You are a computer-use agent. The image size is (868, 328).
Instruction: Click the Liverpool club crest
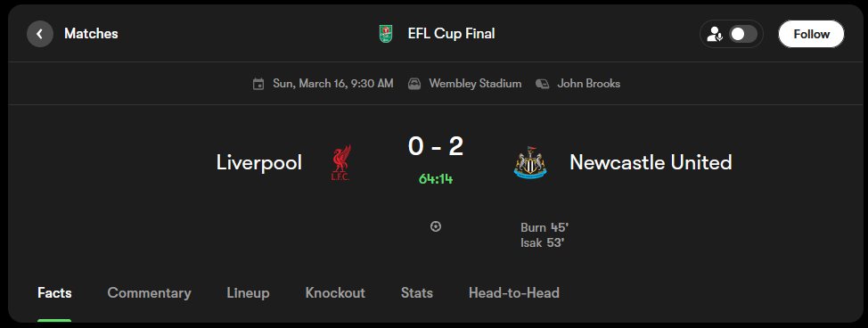(x=340, y=163)
